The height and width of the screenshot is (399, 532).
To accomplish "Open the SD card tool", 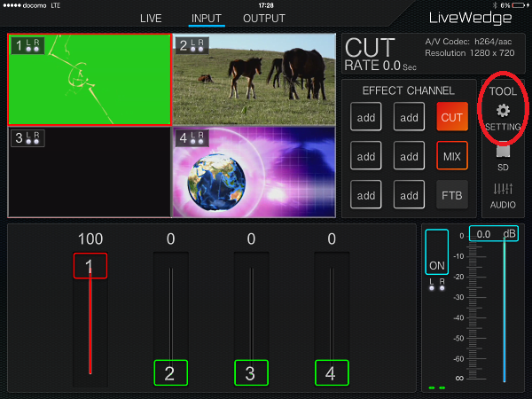I will [x=503, y=157].
